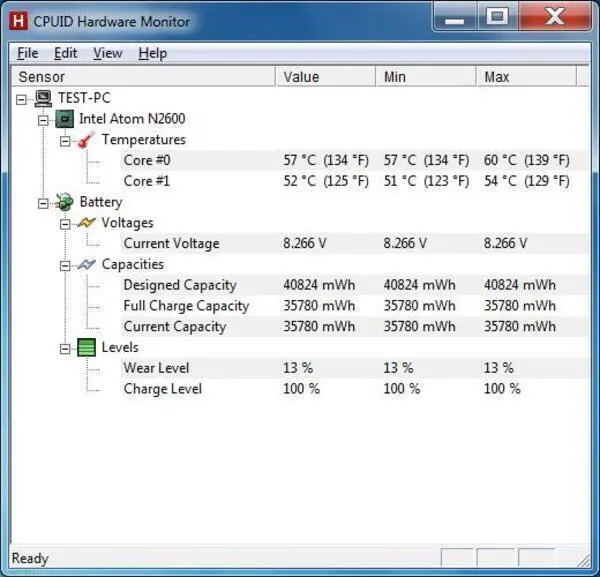Collapse the TEST-PC tree node
The width and height of the screenshot is (600, 577).
21,100
